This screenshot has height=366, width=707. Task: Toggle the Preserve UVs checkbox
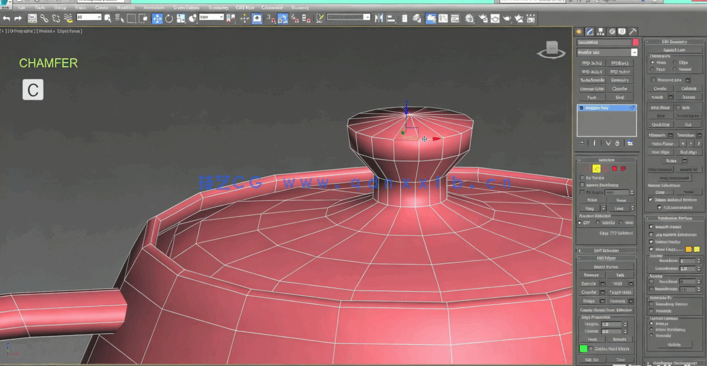[x=653, y=80]
